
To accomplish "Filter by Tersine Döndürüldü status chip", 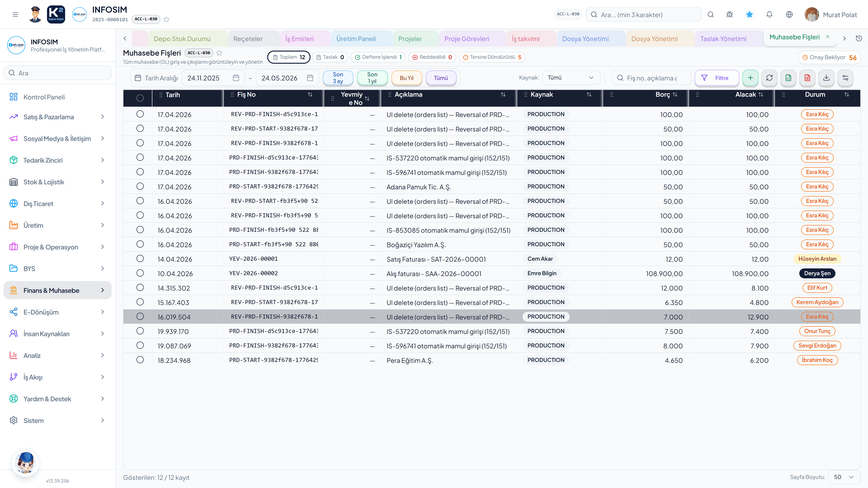I will click(x=492, y=57).
